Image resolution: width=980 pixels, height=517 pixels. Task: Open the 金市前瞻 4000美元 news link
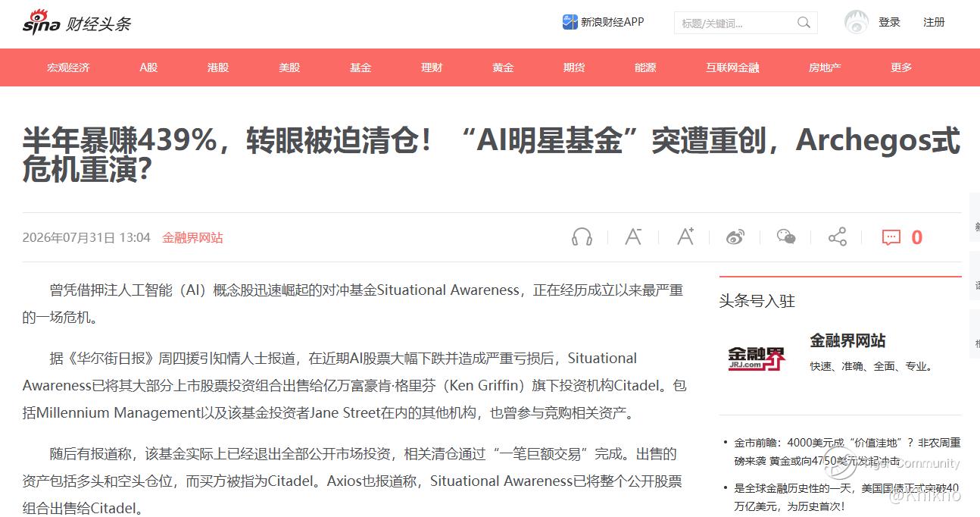(847, 451)
